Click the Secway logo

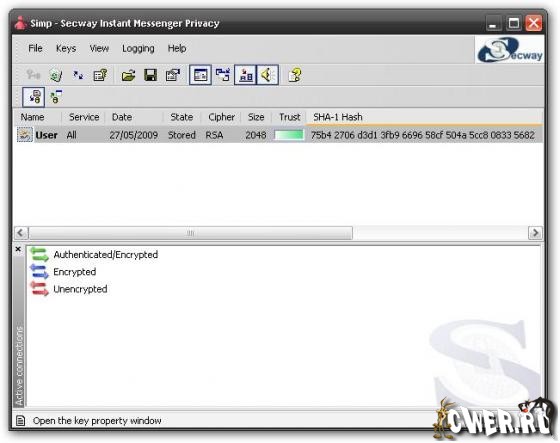[510, 50]
